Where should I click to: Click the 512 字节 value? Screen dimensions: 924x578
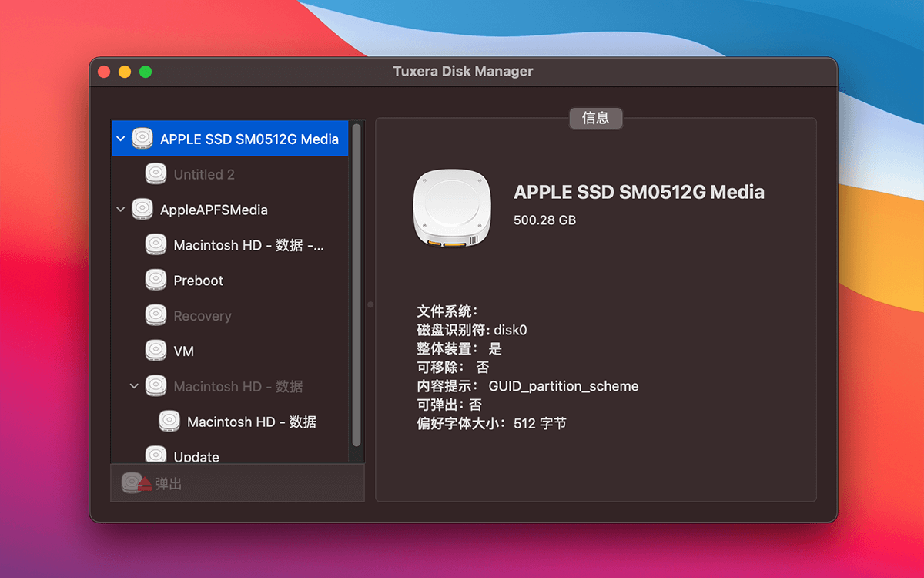coord(540,423)
